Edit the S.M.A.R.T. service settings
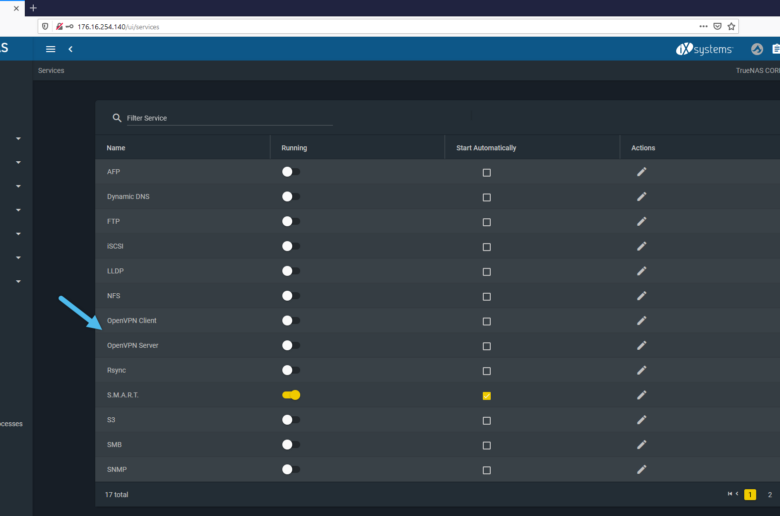 tap(642, 395)
